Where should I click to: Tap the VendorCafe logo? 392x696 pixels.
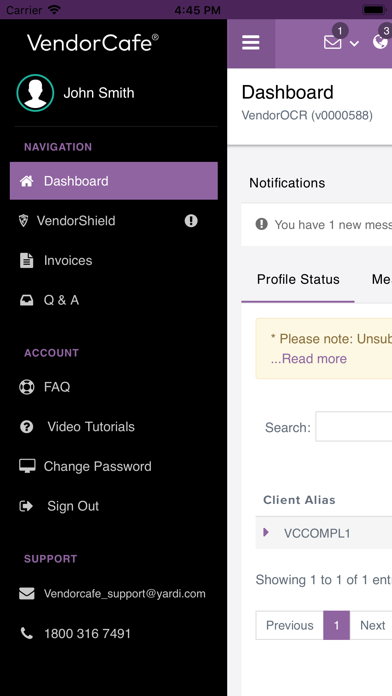coord(92,43)
